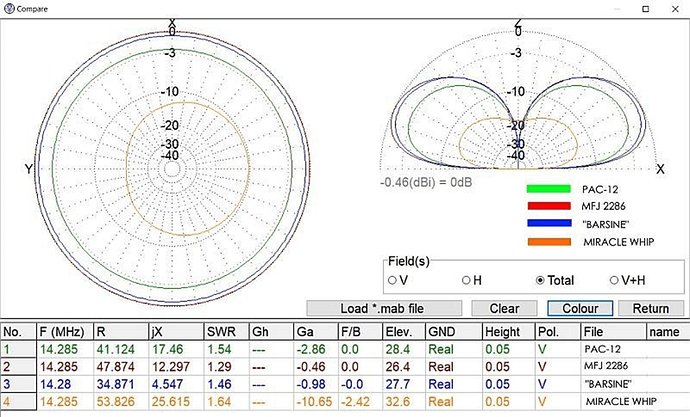Click the "BARSINE" file name cell
The width and height of the screenshot is (690, 417).
click(608, 384)
